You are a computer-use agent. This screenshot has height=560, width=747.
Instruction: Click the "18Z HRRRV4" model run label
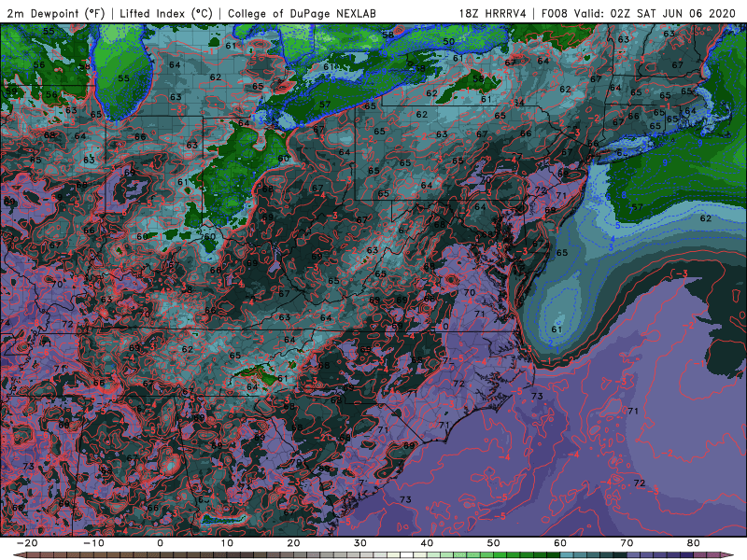click(x=493, y=13)
